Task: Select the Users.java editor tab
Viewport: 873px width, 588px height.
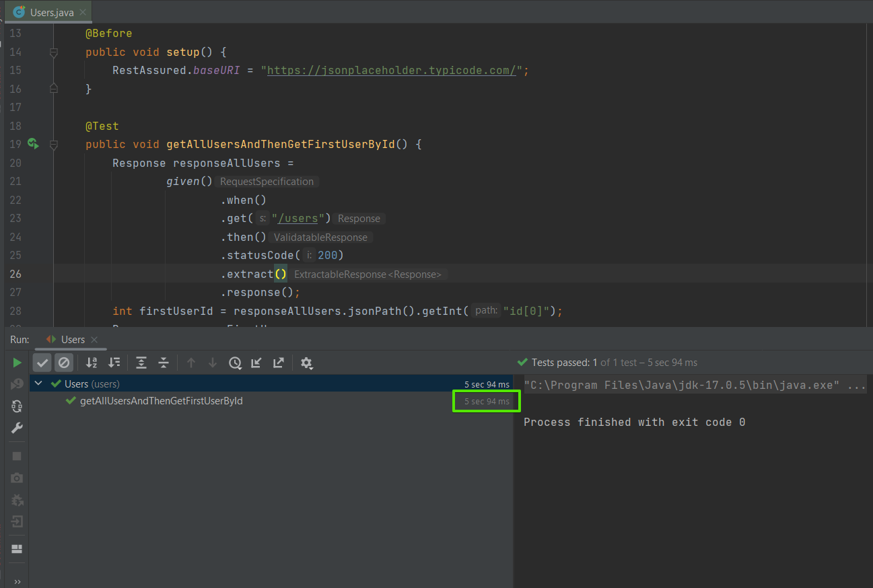Action: point(50,12)
